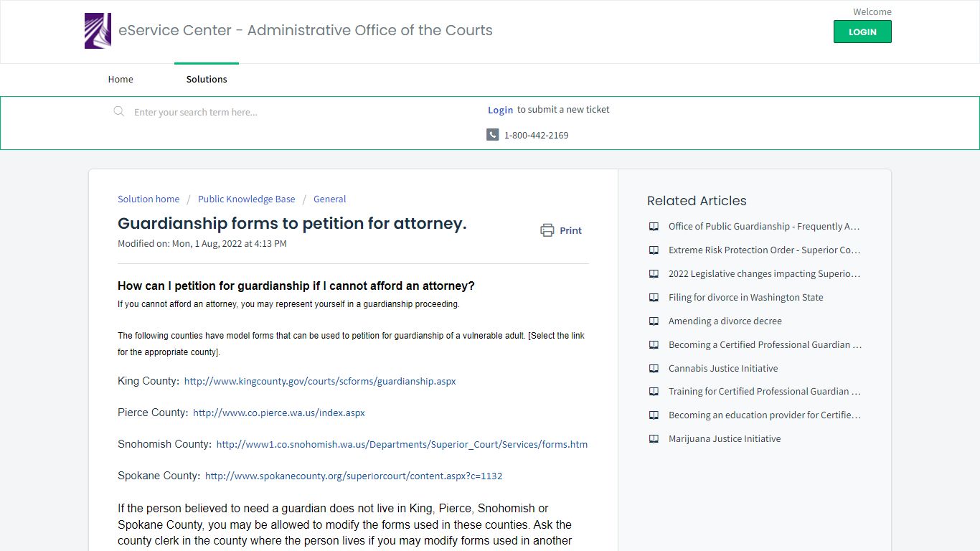Click book icon beside Filing for divorce article
980x551 pixels.
[x=654, y=297]
